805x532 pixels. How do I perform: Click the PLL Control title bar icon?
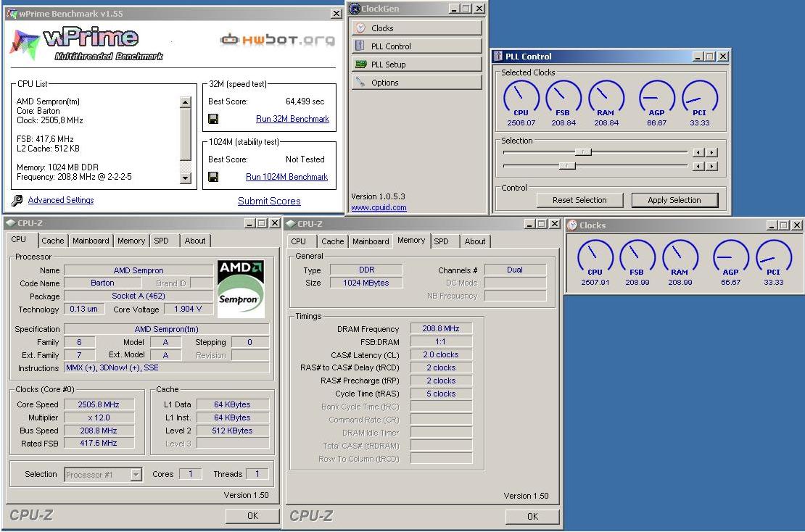tap(498, 57)
